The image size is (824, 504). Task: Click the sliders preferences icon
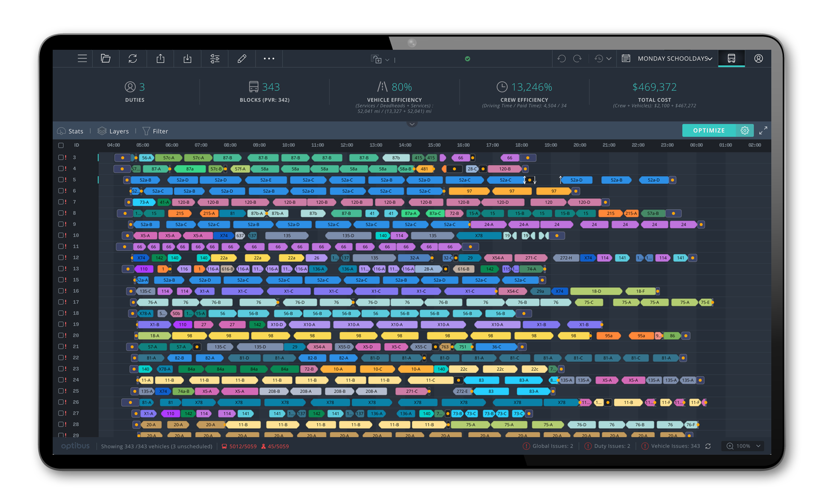point(215,58)
